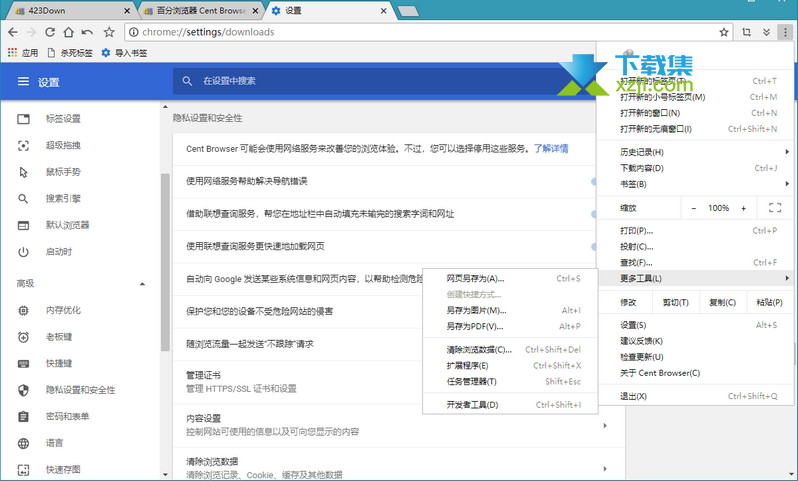Viewport: 798px width, 481px height.
Task: Toggle the settings hamburger menu icon
Action: pos(23,81)
